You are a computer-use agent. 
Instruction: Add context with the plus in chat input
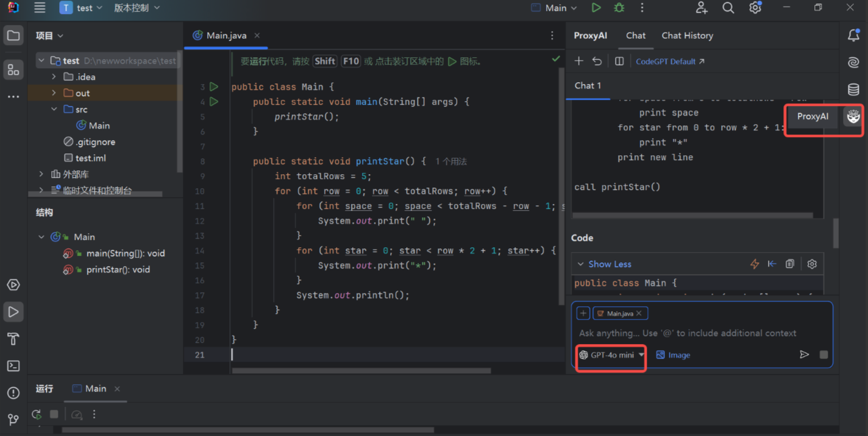click(583, 313)
